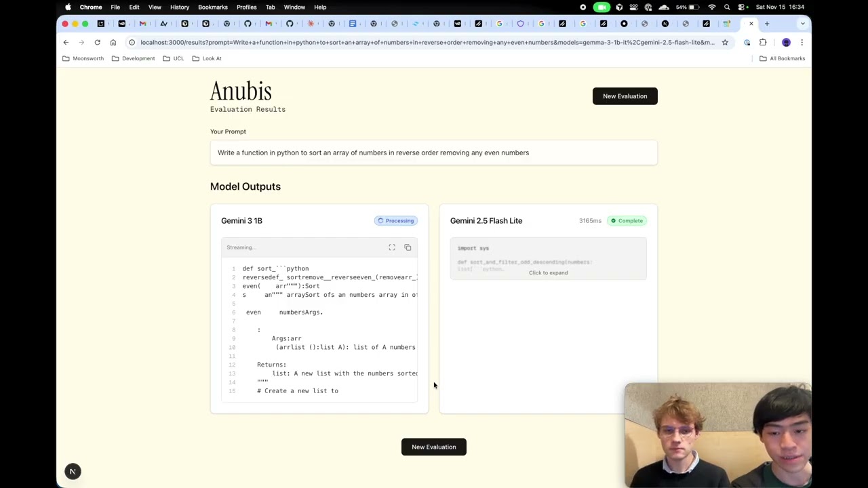Open the Look At bookmarks folder
This screenshot has height=488, width=868.
click(207, 58)
